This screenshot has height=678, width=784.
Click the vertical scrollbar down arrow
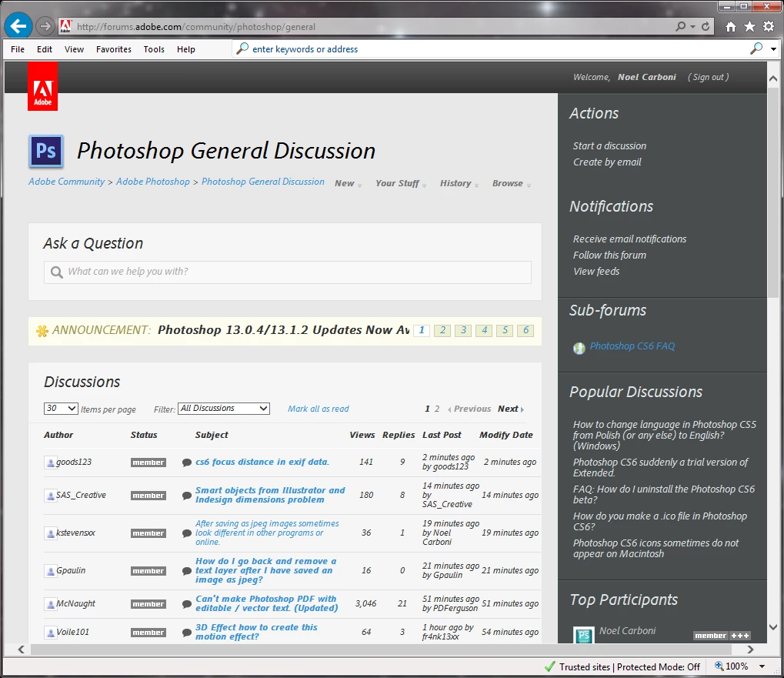(x=773, y=627)
